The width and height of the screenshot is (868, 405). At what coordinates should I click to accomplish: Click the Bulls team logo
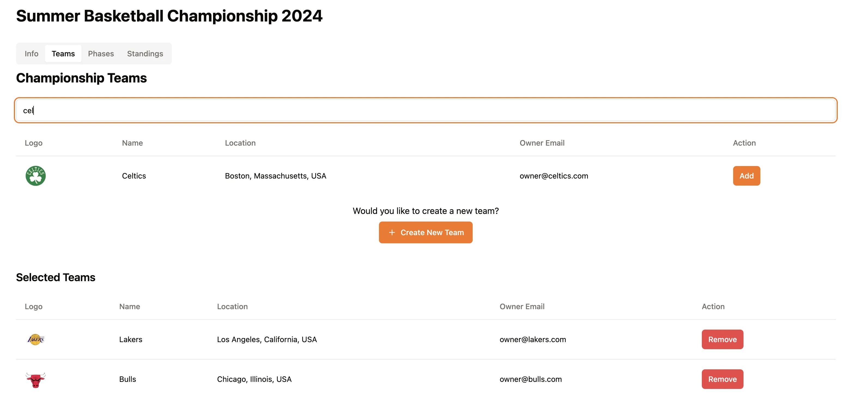[x=35, y=380]
